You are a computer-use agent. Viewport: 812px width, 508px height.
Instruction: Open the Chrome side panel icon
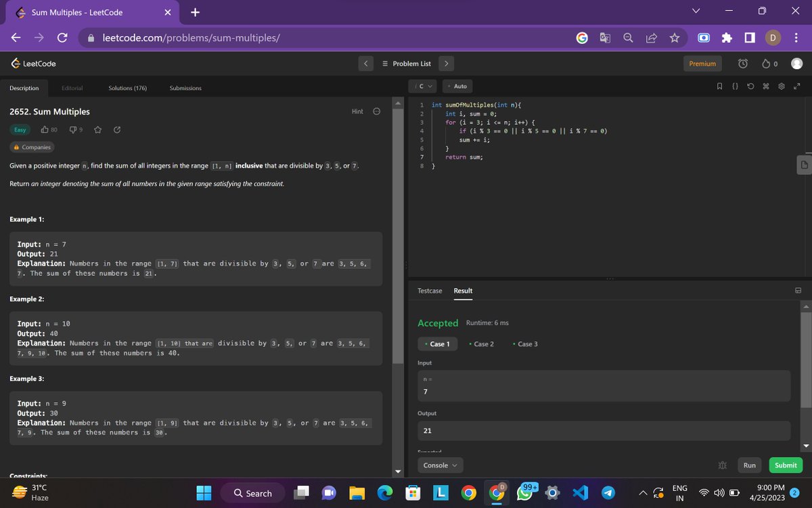point(750,39)
